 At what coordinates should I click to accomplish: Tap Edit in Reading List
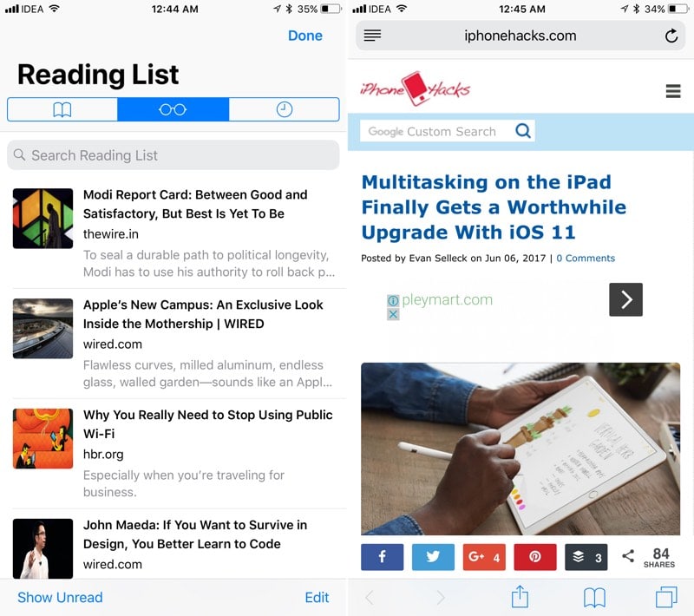coord(317,597)
